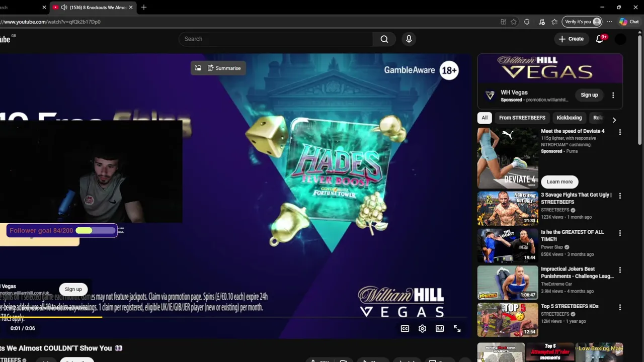Open the favorites list toolbar icon
Image resolution: width=644 pixels, height=362 pixels.
point(554,22)
